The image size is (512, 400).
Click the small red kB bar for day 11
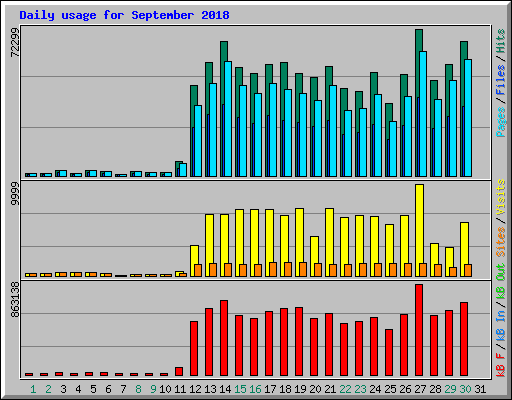(x=179, y=372)
